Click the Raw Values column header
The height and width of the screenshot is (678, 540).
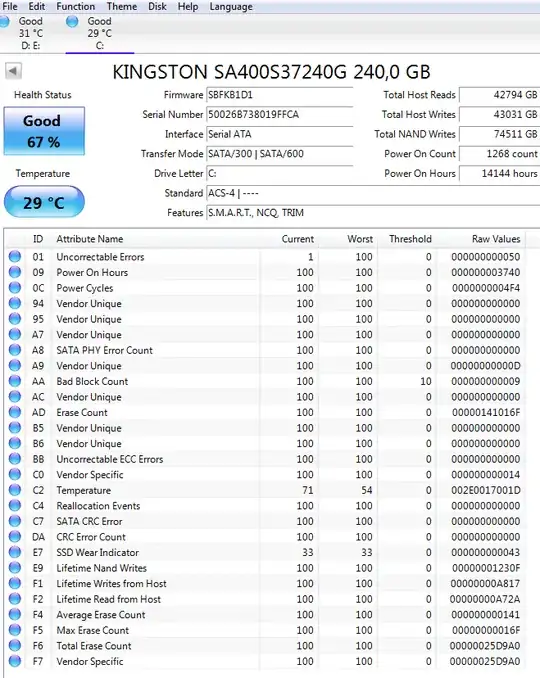click(x=496, y=239)
